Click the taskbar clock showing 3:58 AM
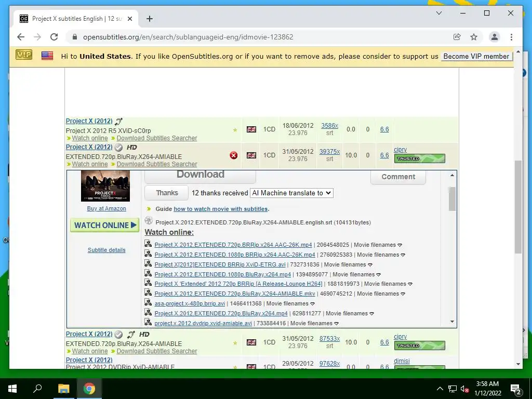The image size is (532, 399). tap(487, 389)
